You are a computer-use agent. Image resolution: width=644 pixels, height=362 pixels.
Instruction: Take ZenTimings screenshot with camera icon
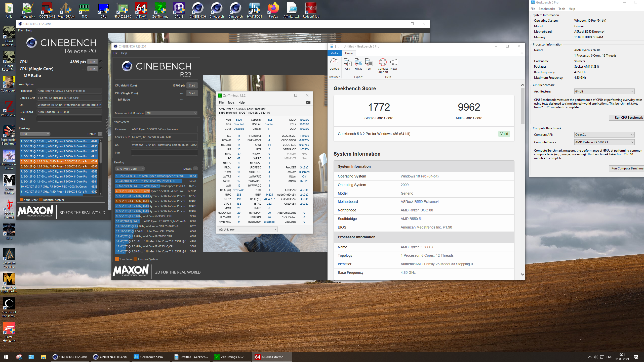tap(308, 102)
